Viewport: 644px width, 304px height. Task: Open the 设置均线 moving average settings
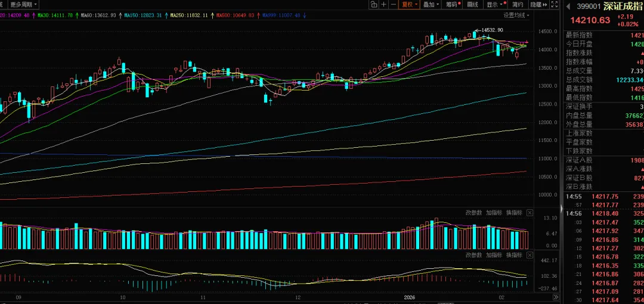pos(516,15)
